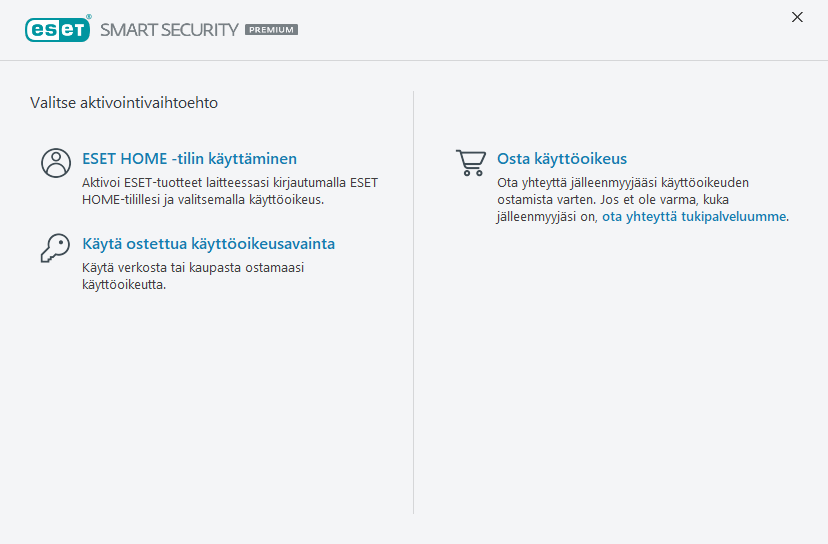Open the Osta käyttöoikeus link

[x=562, y=159]
